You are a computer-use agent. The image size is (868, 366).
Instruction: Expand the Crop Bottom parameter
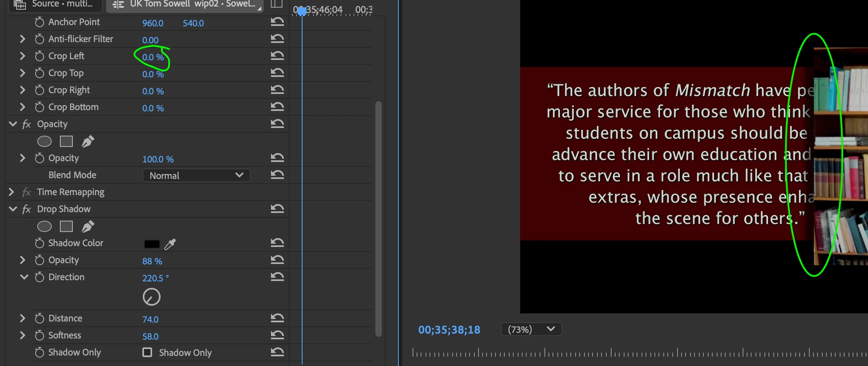(x=23, y=107)
